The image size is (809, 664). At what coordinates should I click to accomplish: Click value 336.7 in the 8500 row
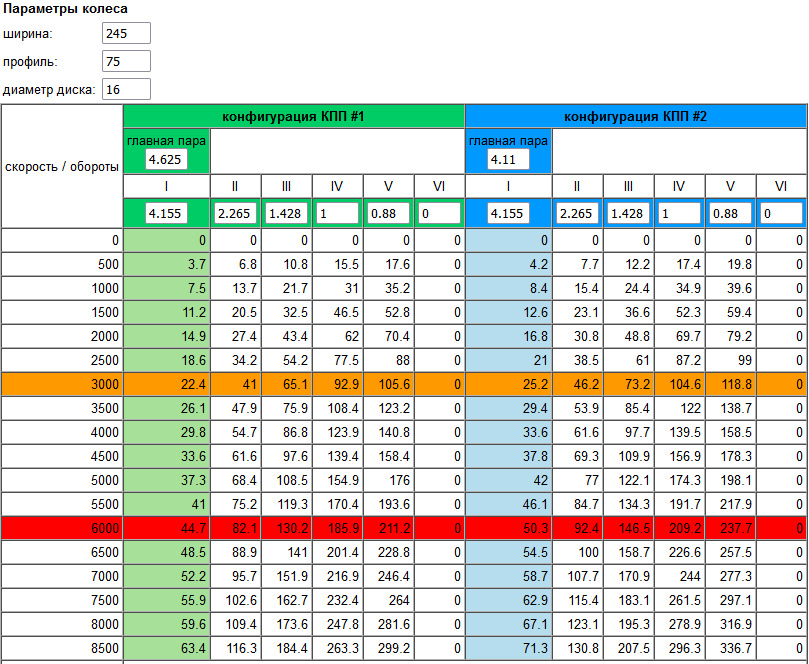point(736,649)
